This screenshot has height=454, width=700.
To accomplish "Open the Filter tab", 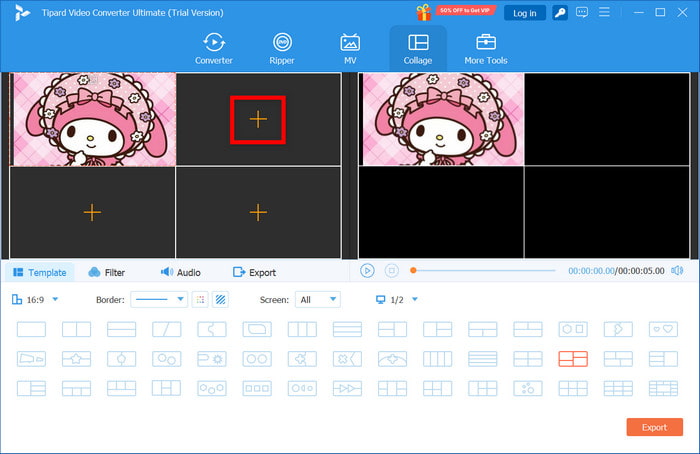I will pos(107,272).
